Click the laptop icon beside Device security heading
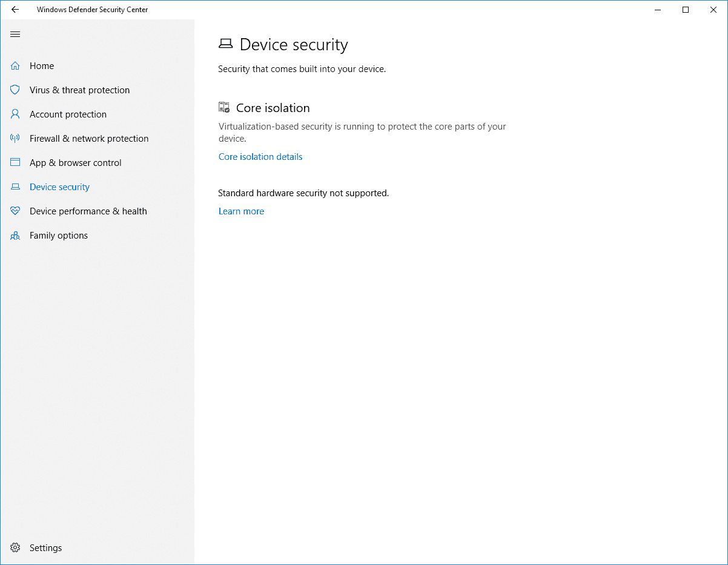Screen dimensions: 728x565 point(225,44)
